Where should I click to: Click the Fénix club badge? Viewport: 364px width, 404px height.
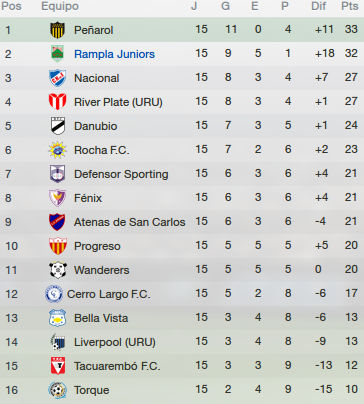coord(57,198)
